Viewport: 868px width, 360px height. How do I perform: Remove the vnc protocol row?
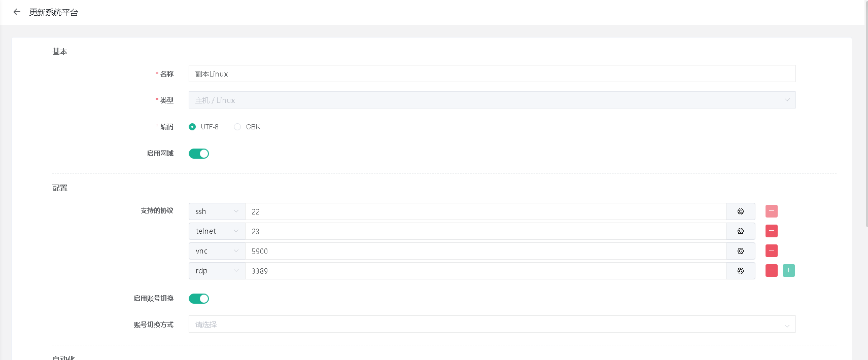[x=772, y=250]
